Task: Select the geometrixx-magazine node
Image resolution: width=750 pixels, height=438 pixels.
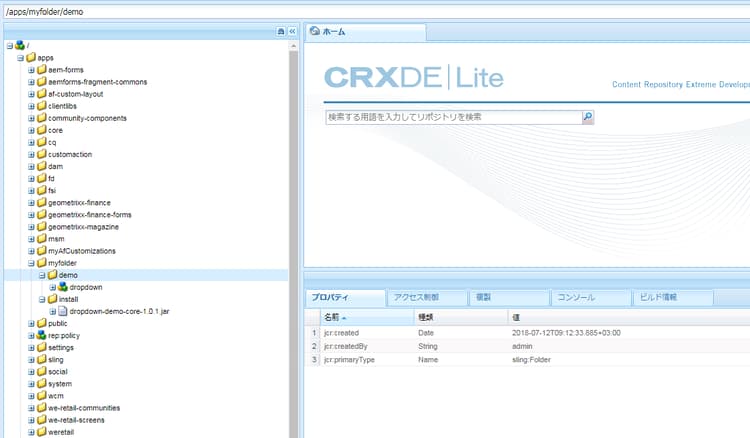Action: click(83, 227)
